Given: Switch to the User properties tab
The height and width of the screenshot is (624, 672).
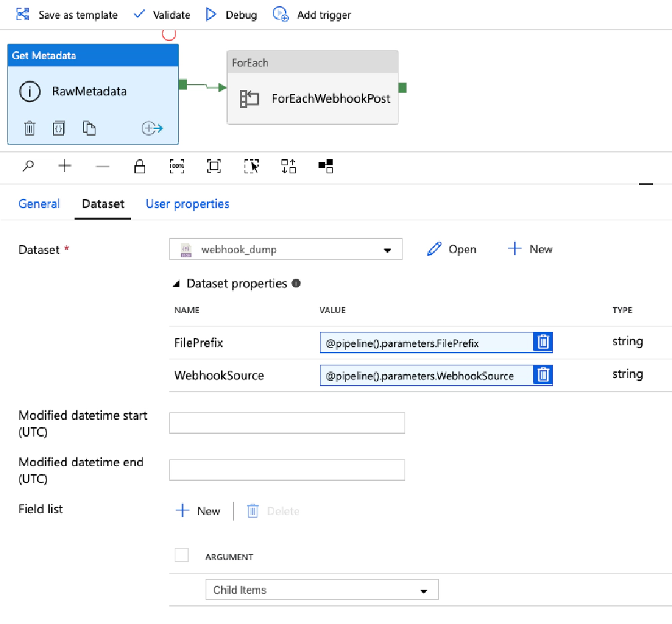Looking at the screenshot, I should click(187, 204).
